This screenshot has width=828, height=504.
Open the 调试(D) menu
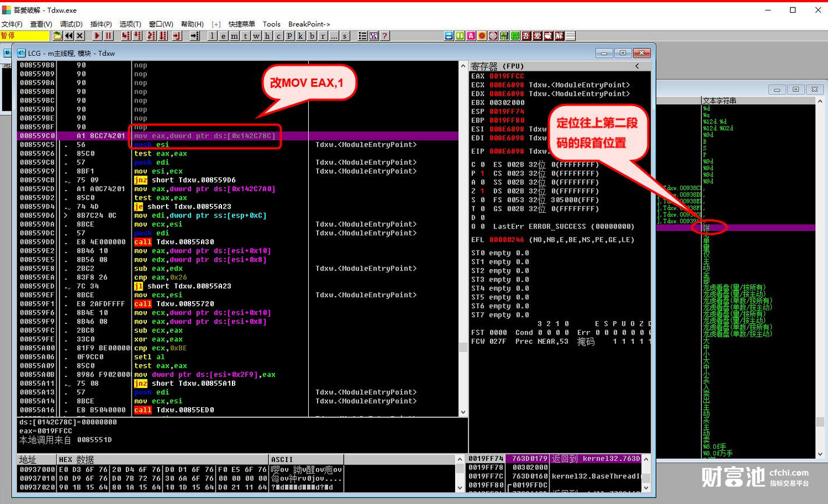pyautogui.click(x=71, y=24)
